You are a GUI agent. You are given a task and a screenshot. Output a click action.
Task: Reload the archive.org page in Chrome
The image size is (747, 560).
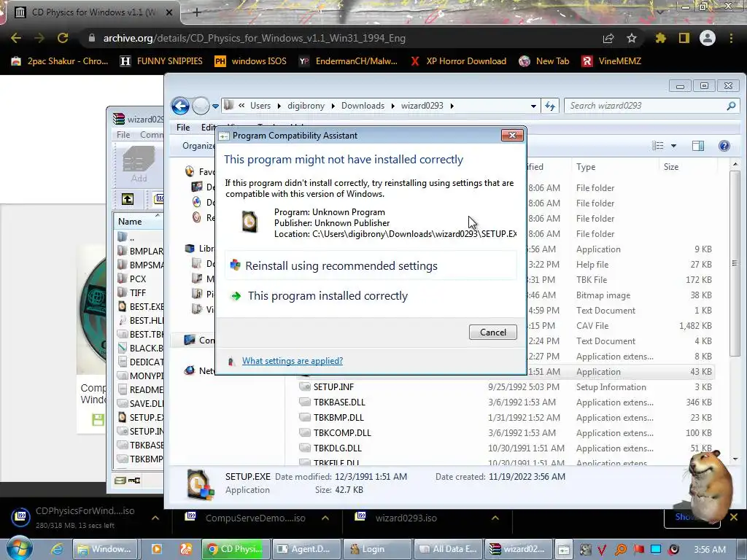coord(63,38)
